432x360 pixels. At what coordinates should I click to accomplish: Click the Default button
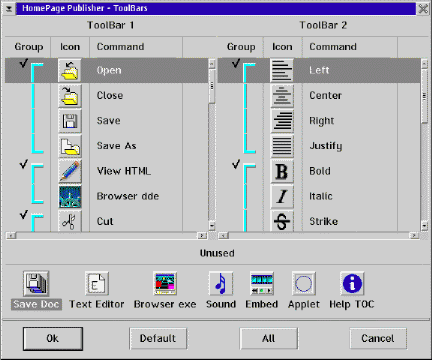(158, 338)
